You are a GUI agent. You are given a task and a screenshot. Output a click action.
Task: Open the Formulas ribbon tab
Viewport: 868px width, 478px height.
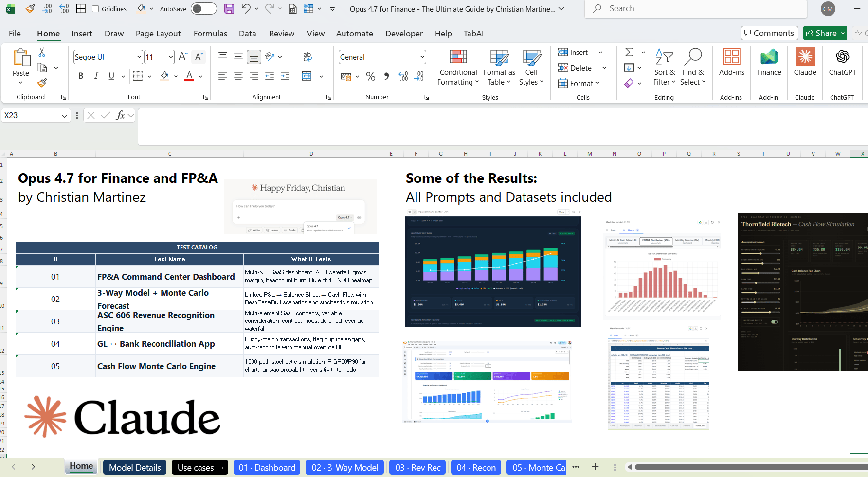[210, 34]
